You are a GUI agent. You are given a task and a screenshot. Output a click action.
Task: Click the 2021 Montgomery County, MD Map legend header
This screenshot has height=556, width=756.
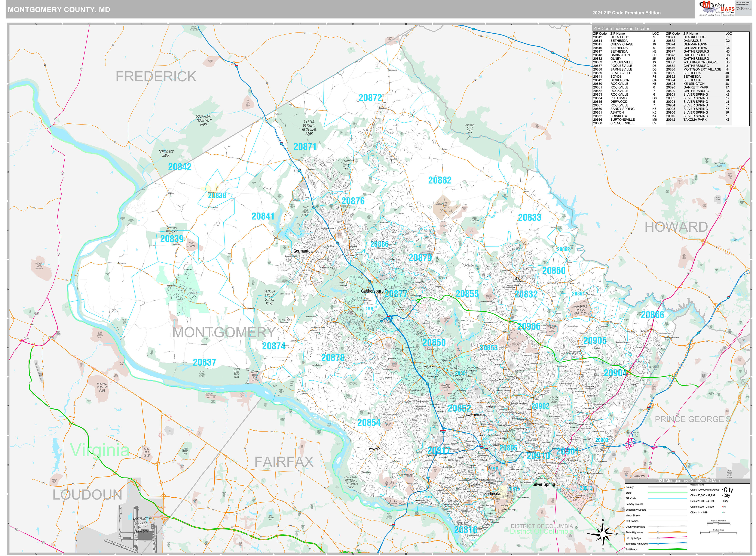(x=687, y=481)
